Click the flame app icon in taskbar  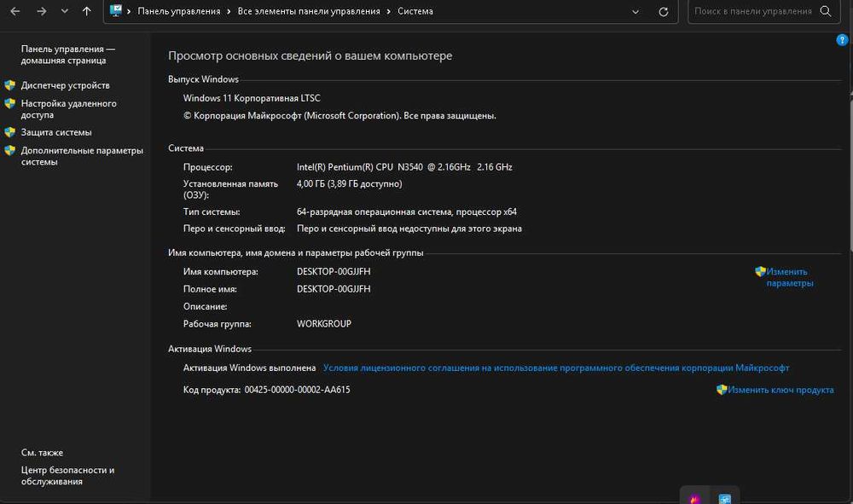pyautogui.click(x=694, y=498)
